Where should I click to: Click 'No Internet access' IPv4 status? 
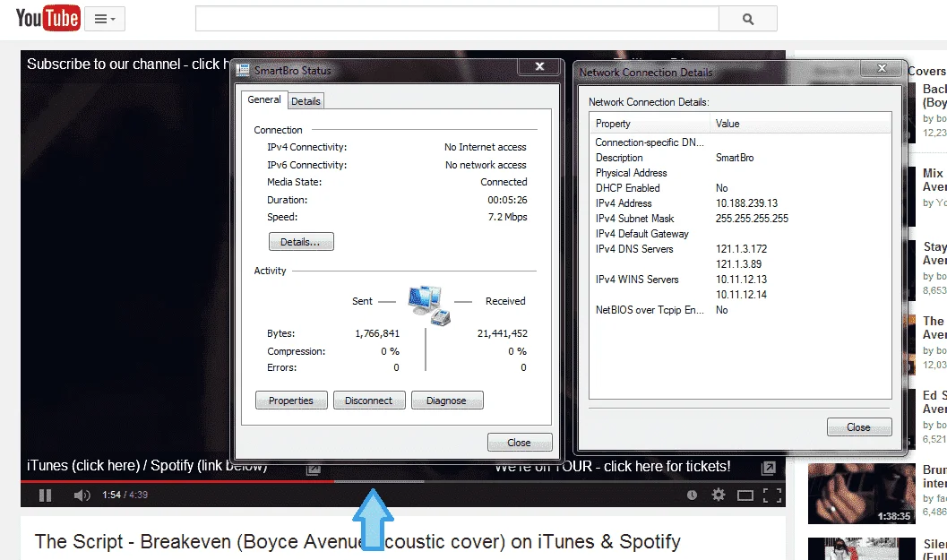485,147
